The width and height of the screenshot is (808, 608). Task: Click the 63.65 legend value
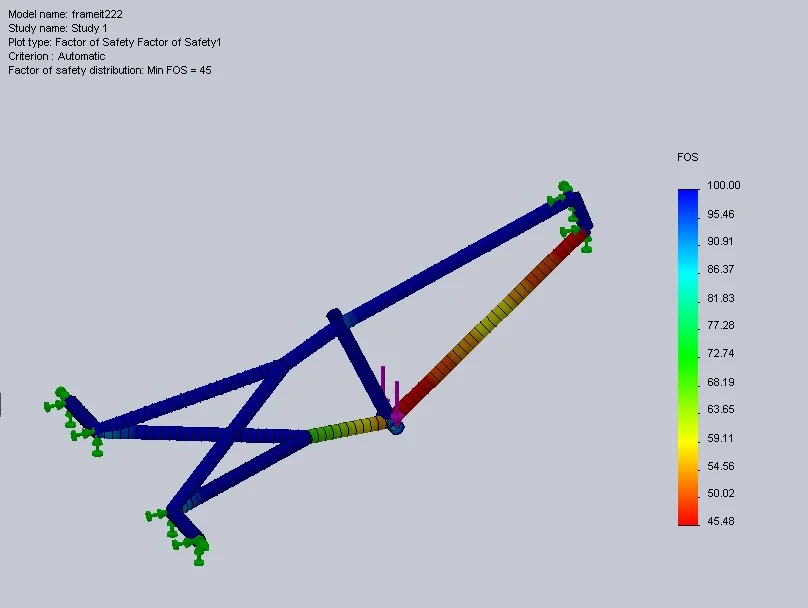(720, 409)
